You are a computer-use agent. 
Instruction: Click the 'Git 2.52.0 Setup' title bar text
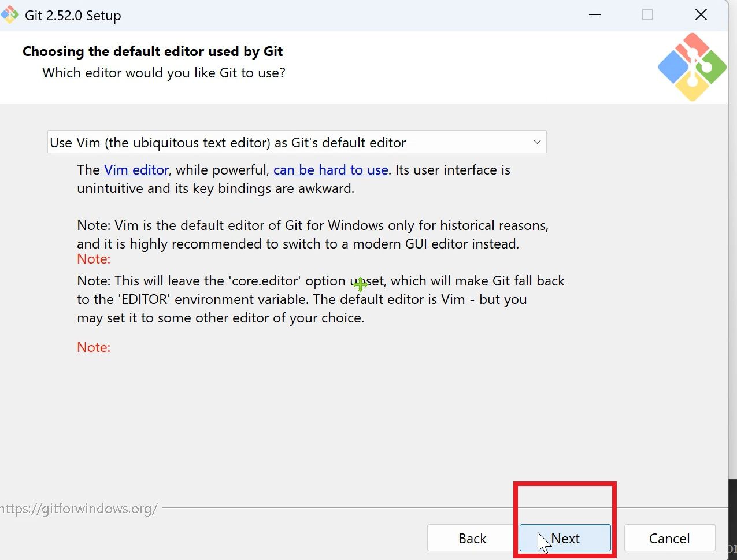(x=73, y=16)
